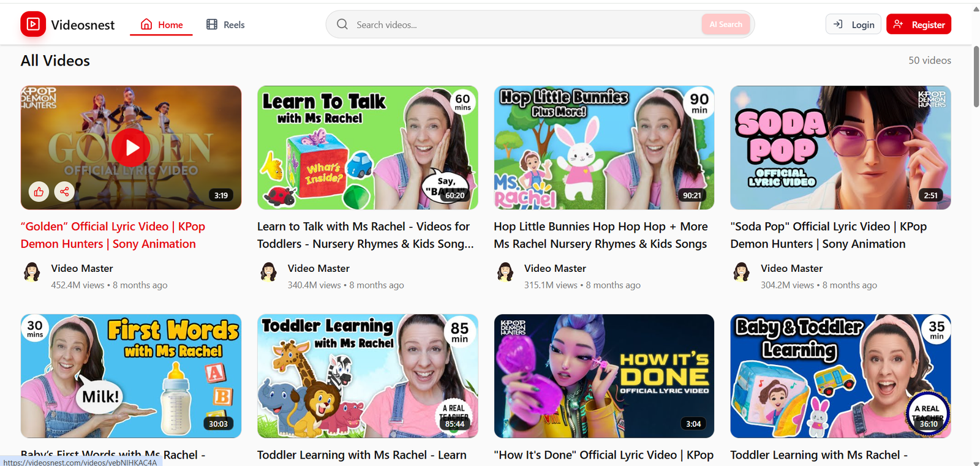This screenshot has width=980, height=466.
Task: Click the All Videos heading
Action: pos(55,61)
